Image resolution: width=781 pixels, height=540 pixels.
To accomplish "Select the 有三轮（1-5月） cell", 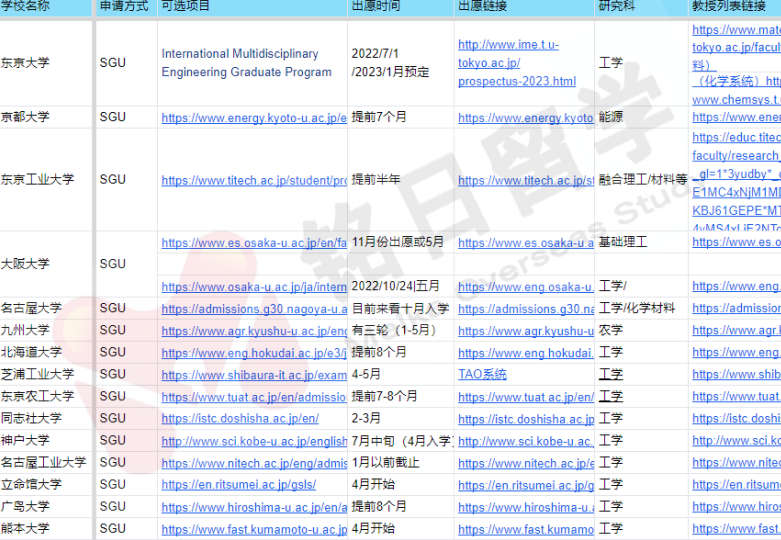I will [x=393, y=330].
